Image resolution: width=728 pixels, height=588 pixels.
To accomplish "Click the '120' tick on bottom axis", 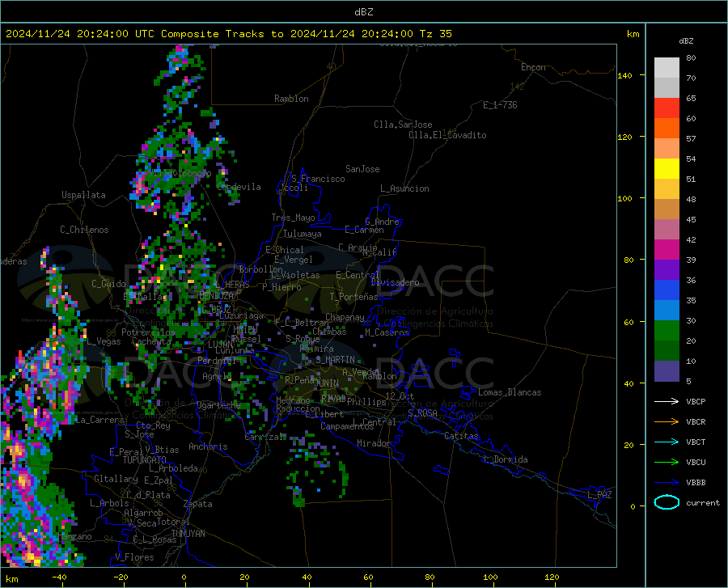I will click(x=552, y=577).
